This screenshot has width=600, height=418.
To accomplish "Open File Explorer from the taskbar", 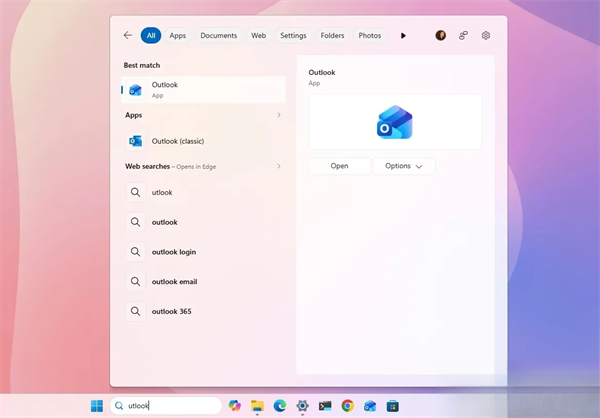I will pos(257,406).
